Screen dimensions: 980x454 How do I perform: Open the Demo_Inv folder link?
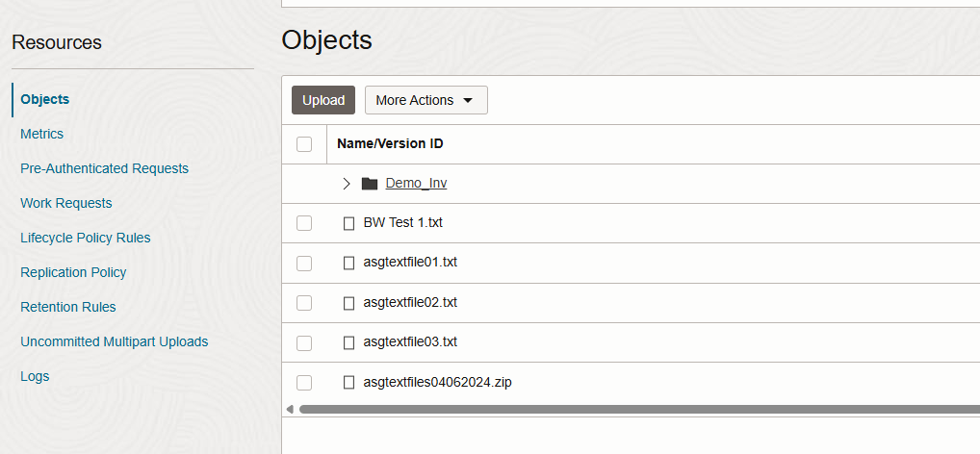416,184
